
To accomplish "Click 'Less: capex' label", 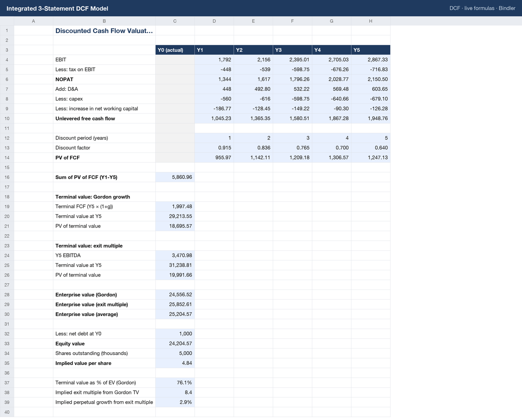I will pyautogui.click(x=104, y=99).
